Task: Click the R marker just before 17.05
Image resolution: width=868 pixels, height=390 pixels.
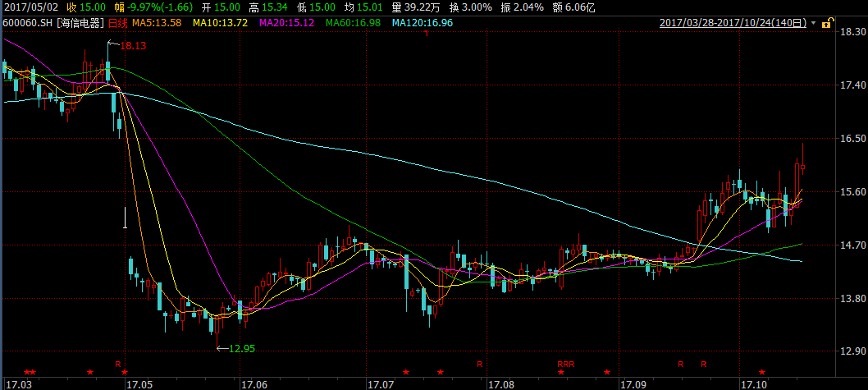Action: click(x=117, y=364)
